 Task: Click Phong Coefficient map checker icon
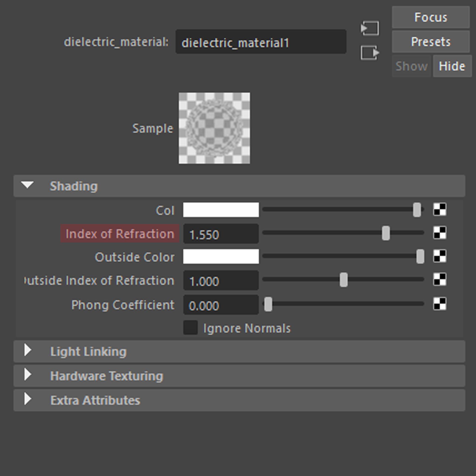440,304
